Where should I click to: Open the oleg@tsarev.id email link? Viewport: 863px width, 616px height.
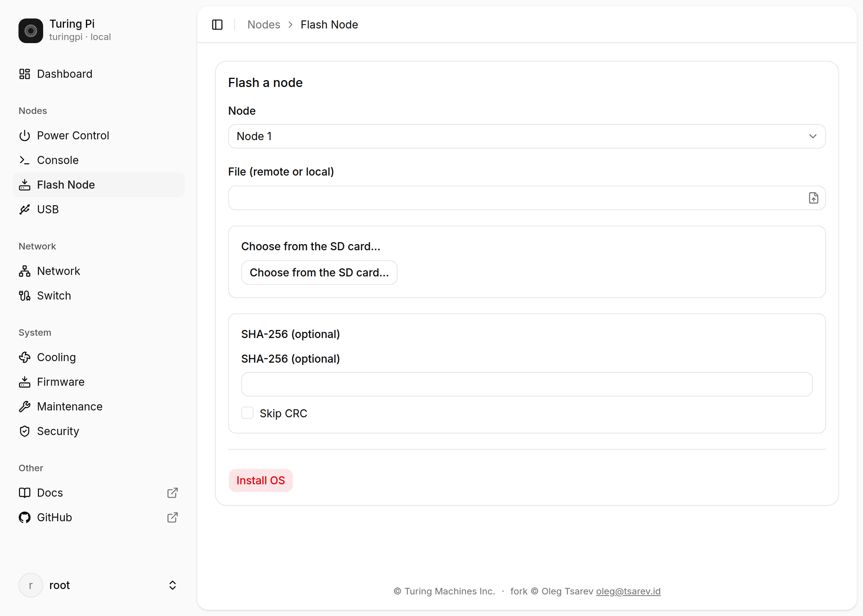[x=628, y=591]
